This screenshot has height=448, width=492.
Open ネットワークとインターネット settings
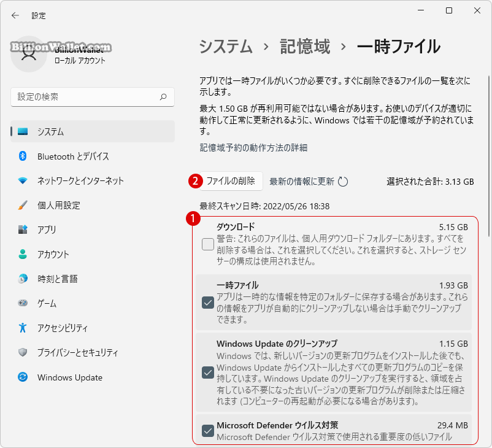(x=93, y=180)
